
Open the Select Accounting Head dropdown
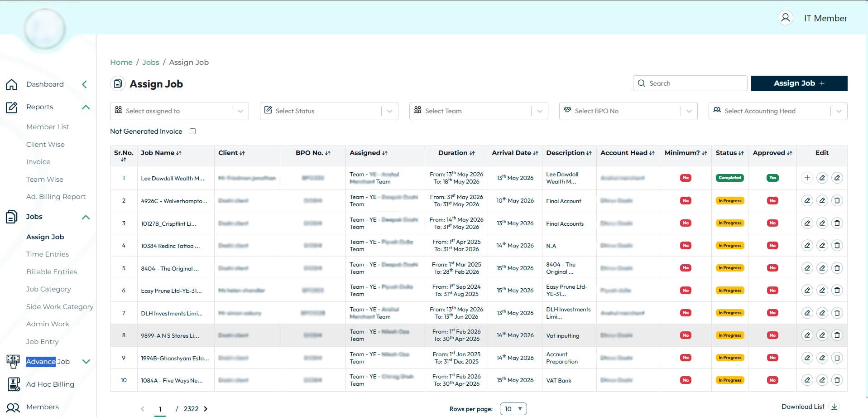(778, 111)
